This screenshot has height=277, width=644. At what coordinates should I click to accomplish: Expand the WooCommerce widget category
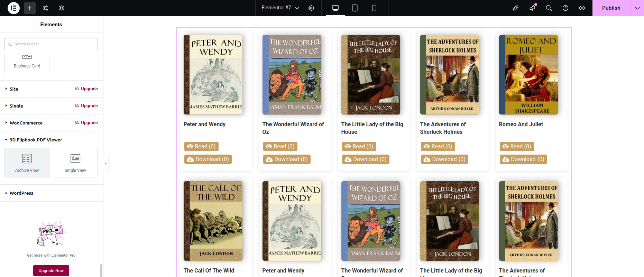26,123
